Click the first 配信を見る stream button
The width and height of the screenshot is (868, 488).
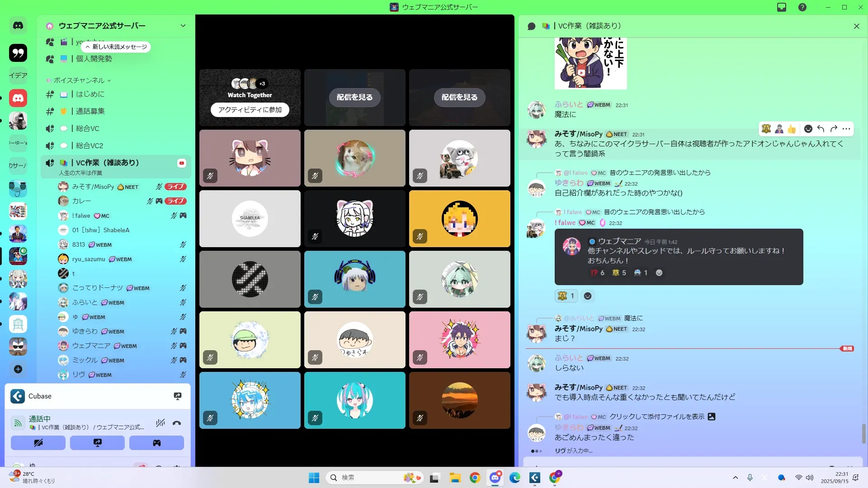coord(354,97)
